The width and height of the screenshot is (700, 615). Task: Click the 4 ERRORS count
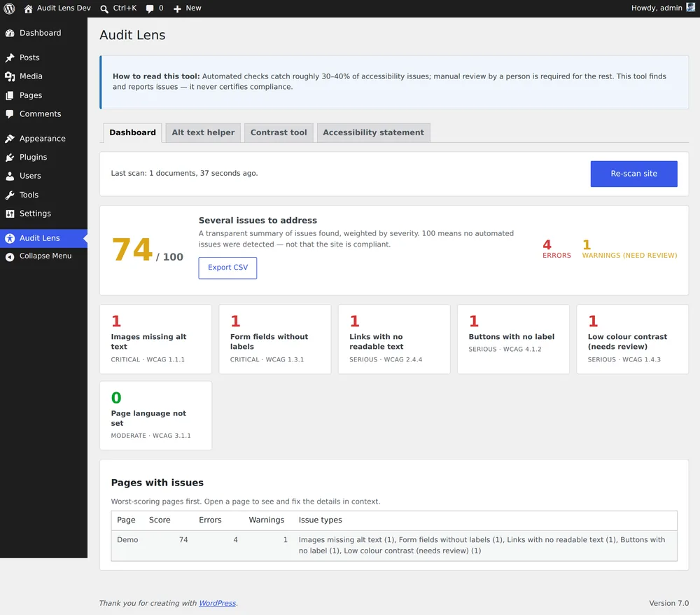click(x=556, y=249)
